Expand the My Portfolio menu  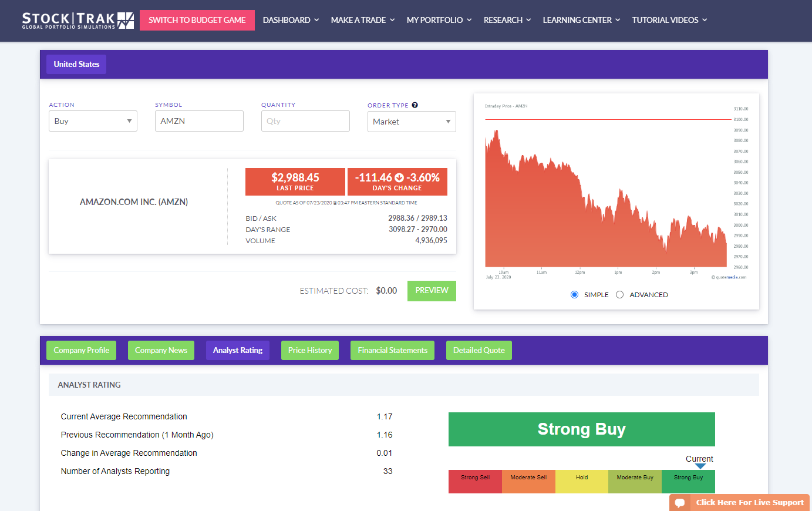pos(439,20)
